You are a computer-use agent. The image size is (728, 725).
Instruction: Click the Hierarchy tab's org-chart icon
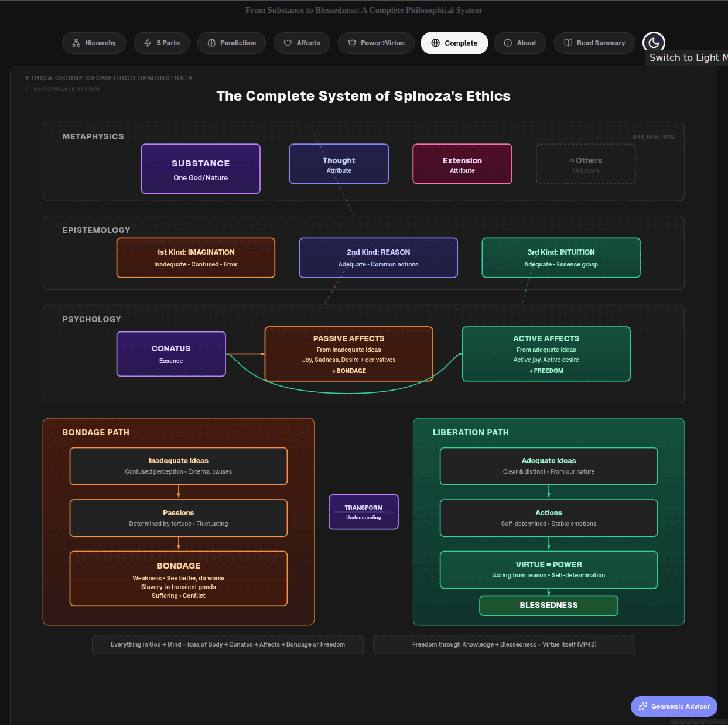pos(76,43)
